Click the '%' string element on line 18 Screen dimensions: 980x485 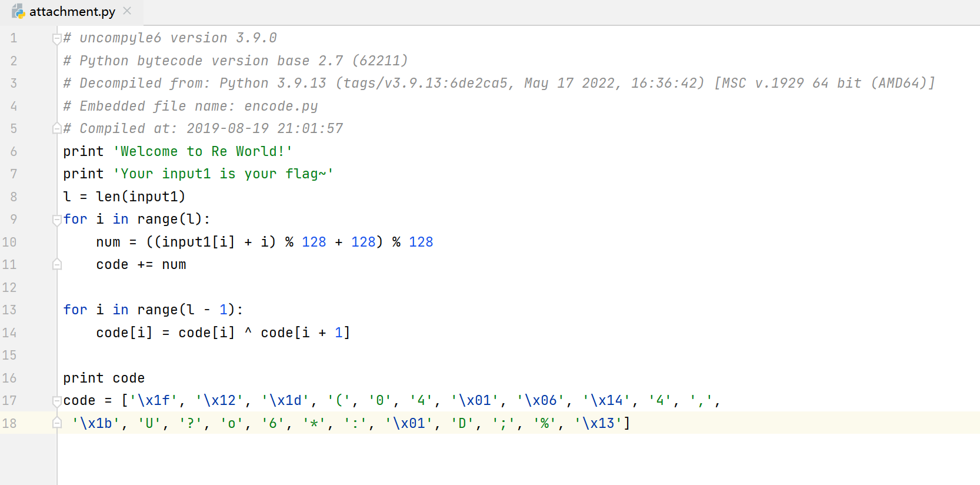pyautogui.click(x=545, y=423)
